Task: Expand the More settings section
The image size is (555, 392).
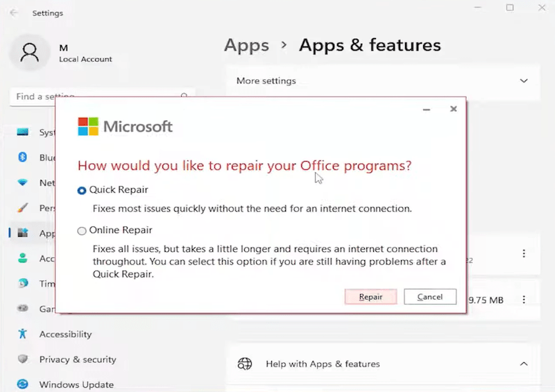Action: click(x=524, y=80)
